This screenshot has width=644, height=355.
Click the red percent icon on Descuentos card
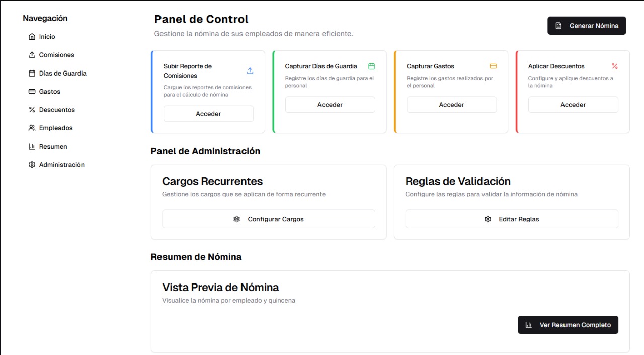coord(615,66)
